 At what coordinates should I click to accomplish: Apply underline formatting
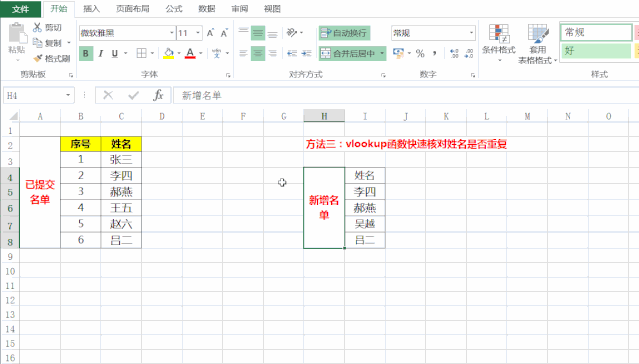pos(115,53)
